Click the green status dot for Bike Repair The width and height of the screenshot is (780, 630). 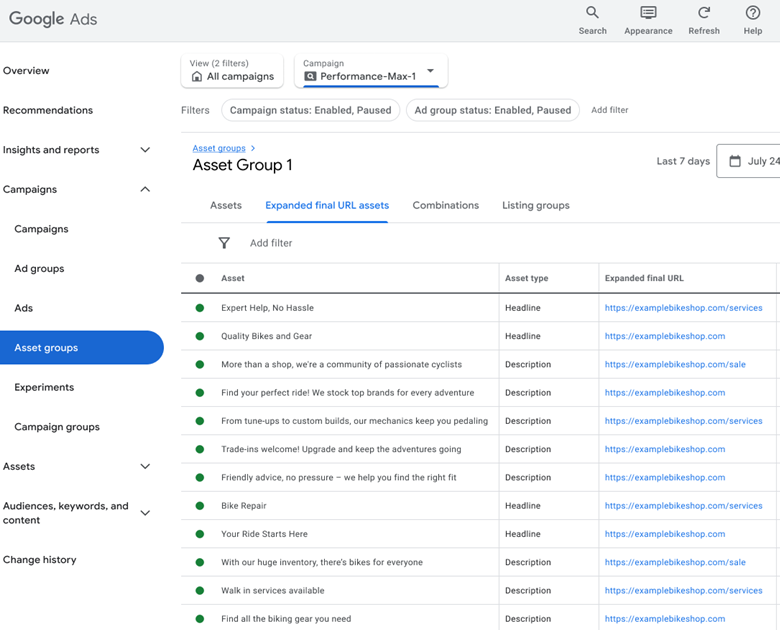point(200,506)
